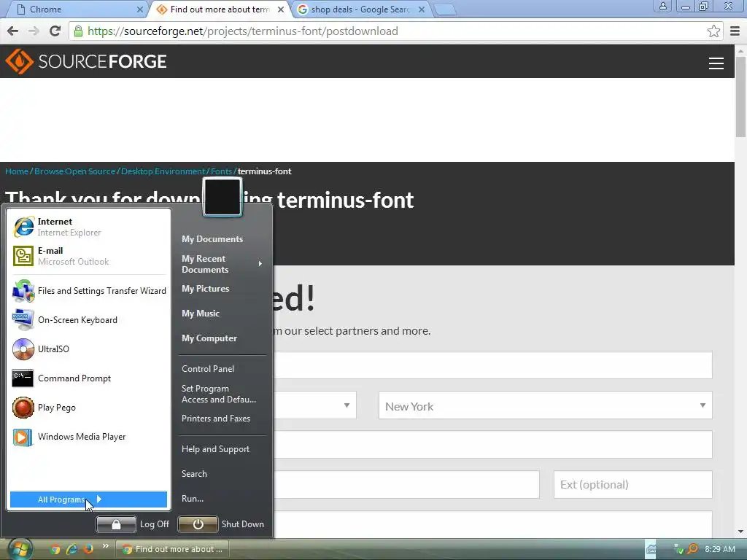Image resolution: width=747 pixels, height=560 pixels.
Task: Expand quick launch overflow chevron
Action: point(105,545)
